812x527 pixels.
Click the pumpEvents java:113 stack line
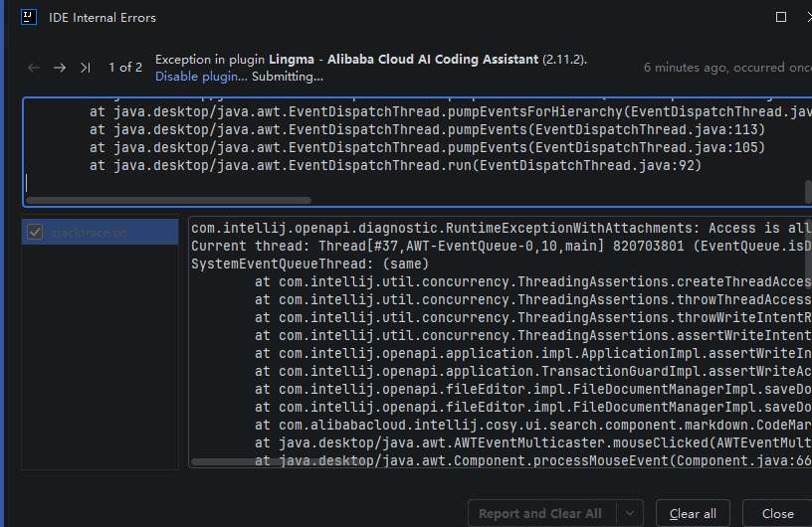tap(427, 129)
